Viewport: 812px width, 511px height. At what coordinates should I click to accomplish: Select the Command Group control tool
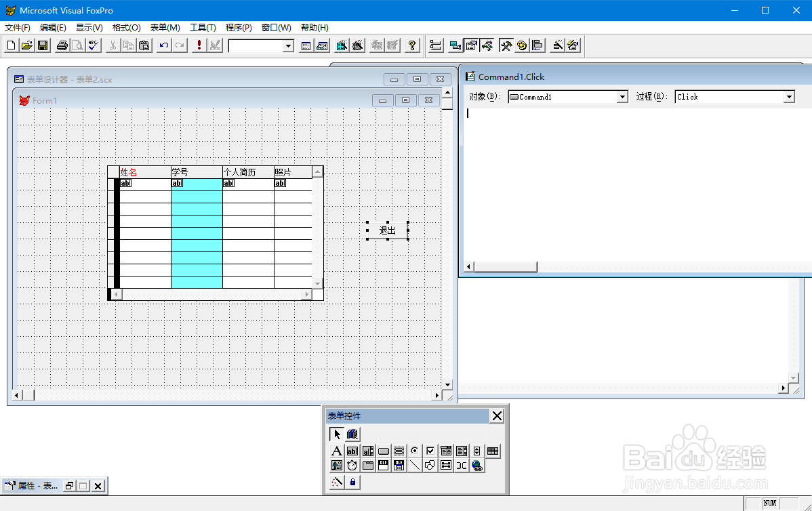coord(399,451)
